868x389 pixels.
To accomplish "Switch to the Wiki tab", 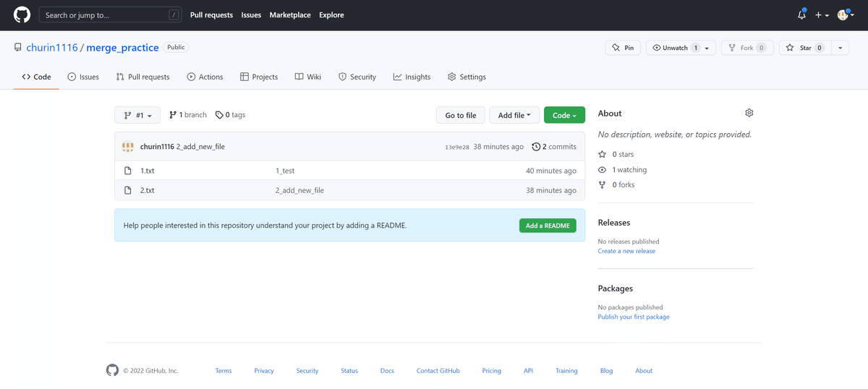I will tap(308, 77).
